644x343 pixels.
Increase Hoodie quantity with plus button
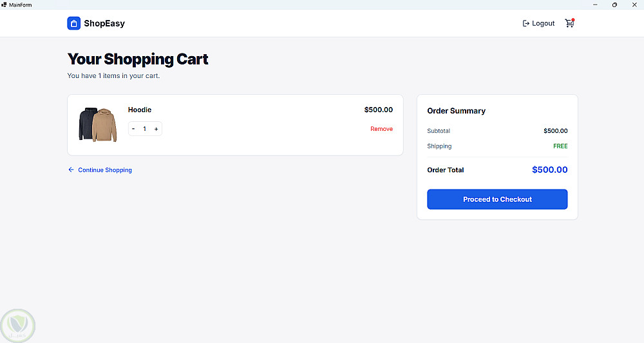[x=156, y=129]
